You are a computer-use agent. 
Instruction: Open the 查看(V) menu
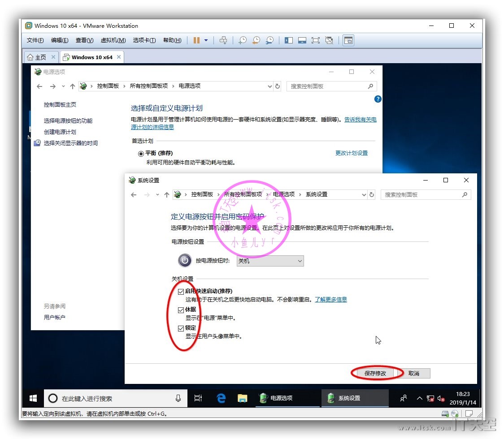(x=84, y=40)
